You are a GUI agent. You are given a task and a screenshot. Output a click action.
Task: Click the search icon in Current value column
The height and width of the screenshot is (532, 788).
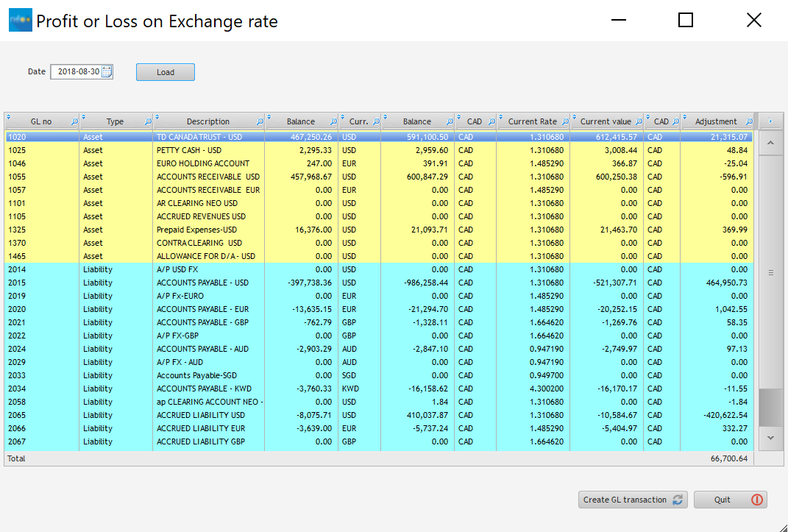[x=638, y=122]
